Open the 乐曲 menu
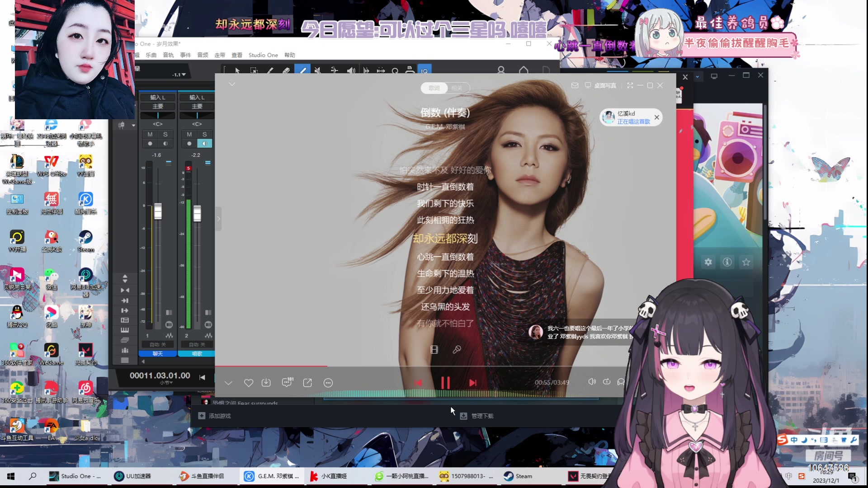Screen dimensions: 868x488 tap(151, 55)
